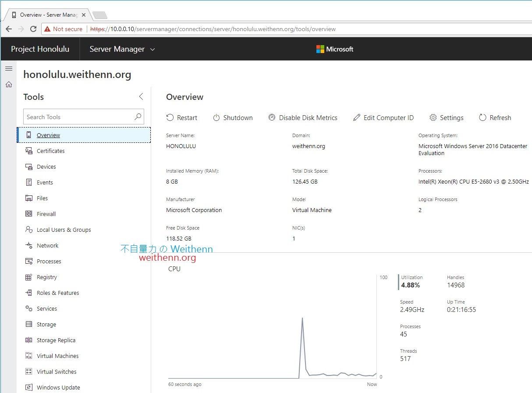Click the Intel Xeon processor text
Viewport: 532px width, 393px height.
pyautogui.click(x=474, y=181)
